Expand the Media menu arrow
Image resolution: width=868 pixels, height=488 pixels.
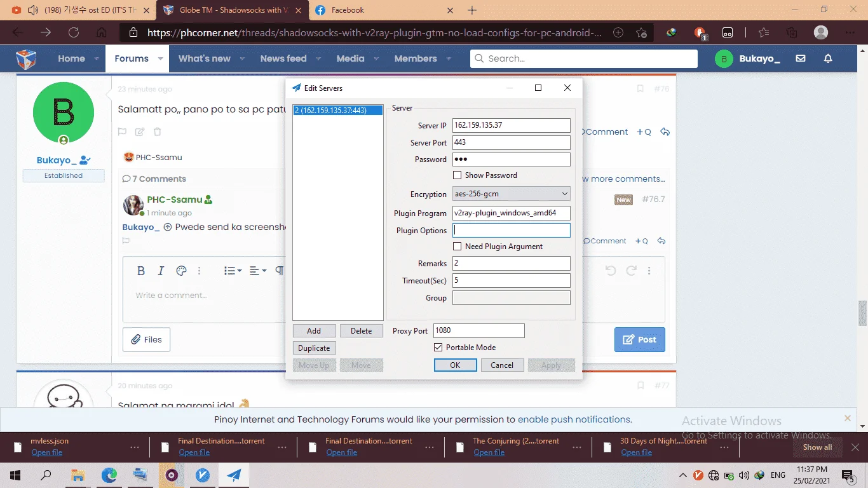tap(376, 58)
